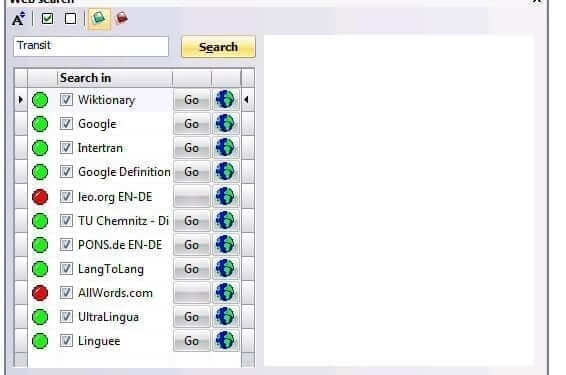Open AllWords.com row globe icon

pos(225,293)
